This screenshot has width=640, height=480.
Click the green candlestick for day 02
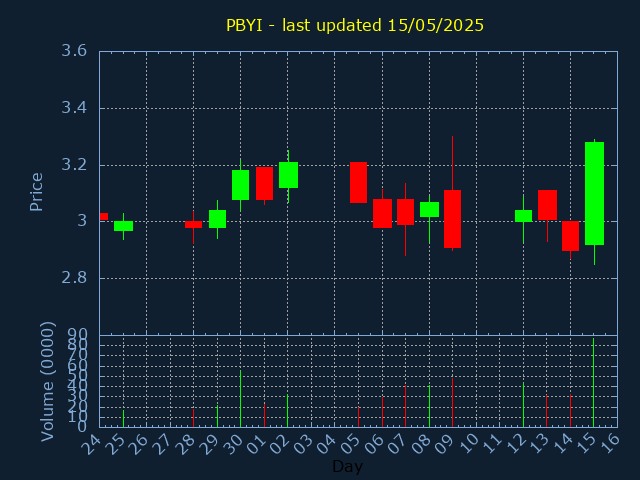289,175
